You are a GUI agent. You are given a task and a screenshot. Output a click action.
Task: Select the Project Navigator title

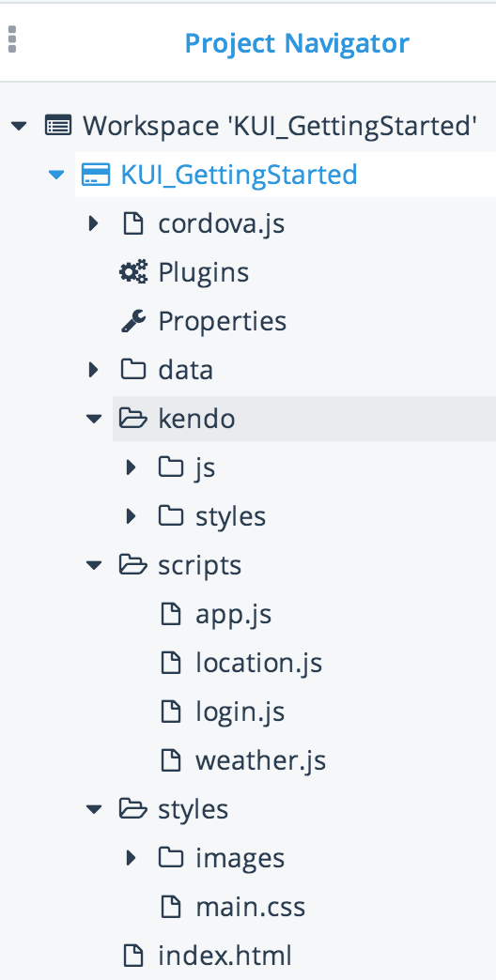pyautogui.click(x=297, y=43)
